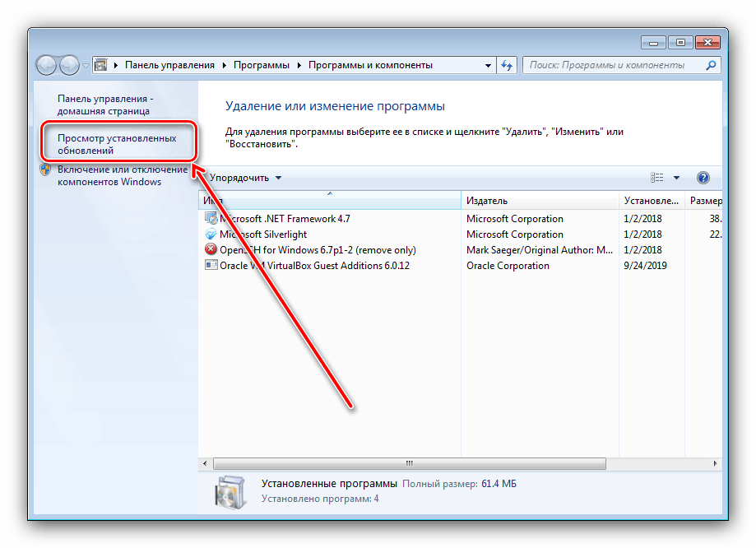Open help with the blue question mark icon
This screenshot has width=756, height=548.
(x=703, y=178)
